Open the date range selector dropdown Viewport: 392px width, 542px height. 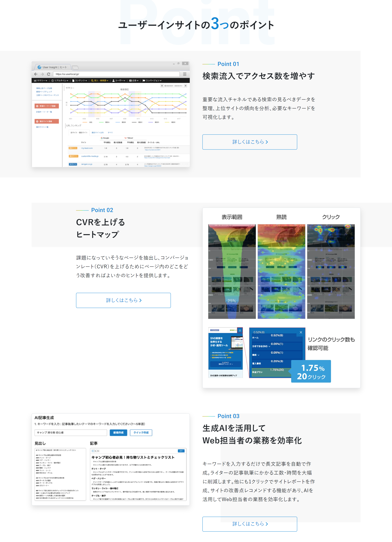click(174, 86)
